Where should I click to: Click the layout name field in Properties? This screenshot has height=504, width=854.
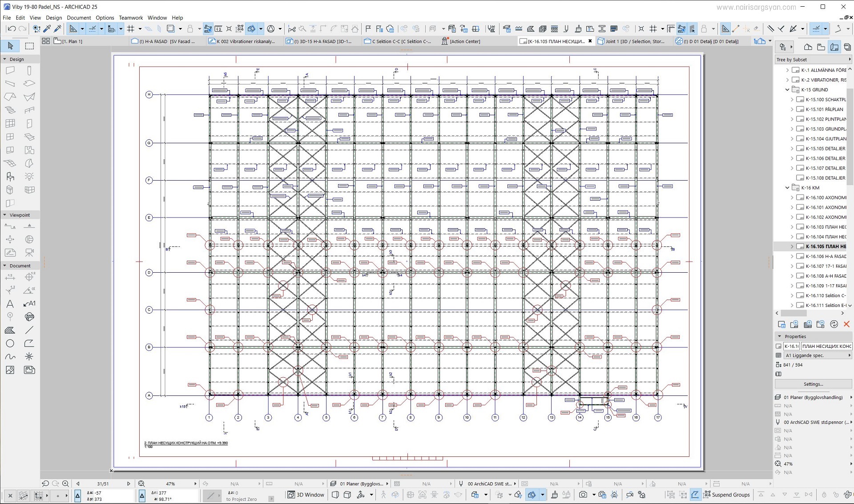click(x=826, y=346)
